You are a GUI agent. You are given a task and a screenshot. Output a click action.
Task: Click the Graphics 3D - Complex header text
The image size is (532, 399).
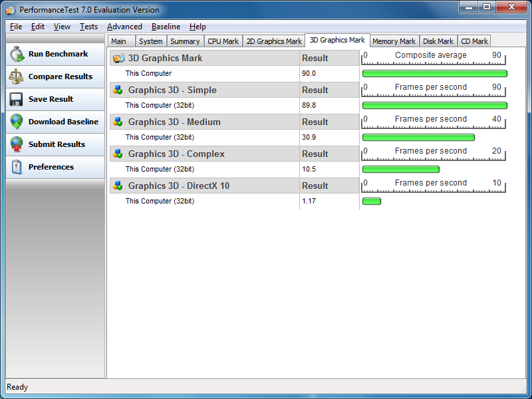176,154
